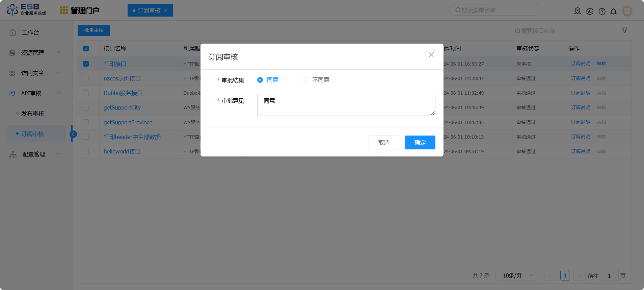The height and width of the screenshot is (290, 644).
Task: Click the sidebar collapse arrow handle
Action: (73, 134)
